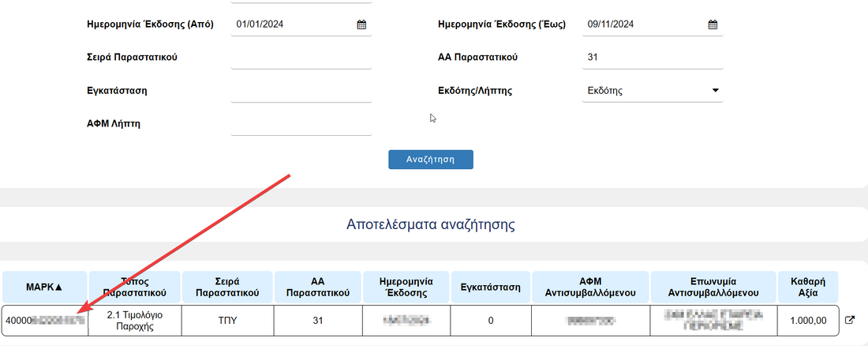Screen dimensions: 868x346
Task: Open calendar picker for Ημερομηνία Έκδοσης (Από)
Action: coord(361,24)
